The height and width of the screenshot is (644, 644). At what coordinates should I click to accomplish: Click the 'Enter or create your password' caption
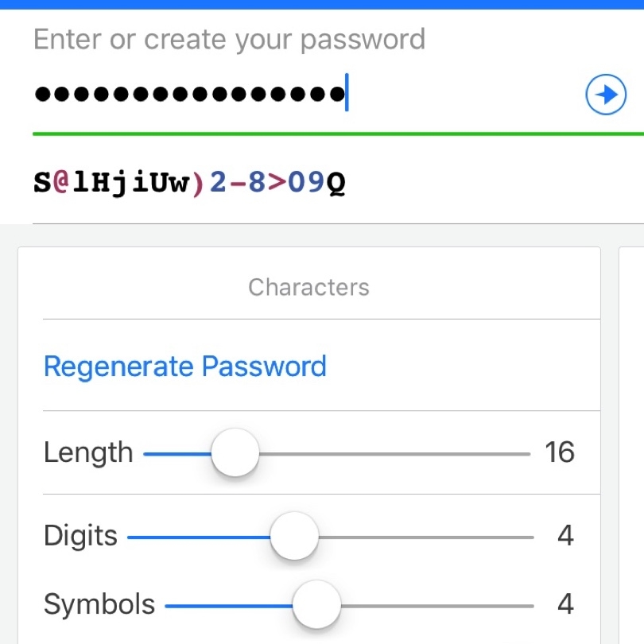(229, 40)
